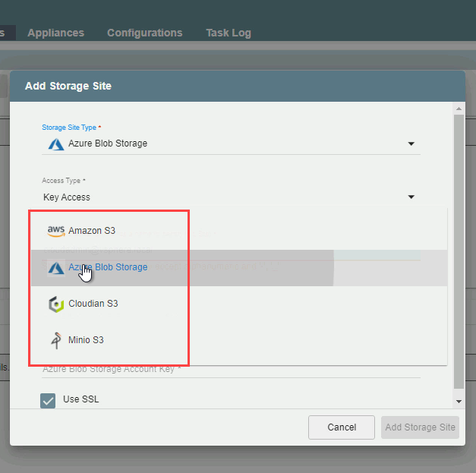The width and height of the screenshot is (476, 473).
Task: Pick the Minio S3 text label option
Action: coord(86,340)
